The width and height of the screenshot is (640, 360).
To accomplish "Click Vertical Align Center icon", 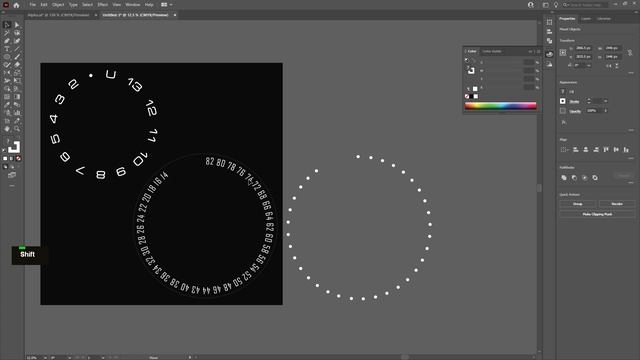I will [x=616, y=150].
